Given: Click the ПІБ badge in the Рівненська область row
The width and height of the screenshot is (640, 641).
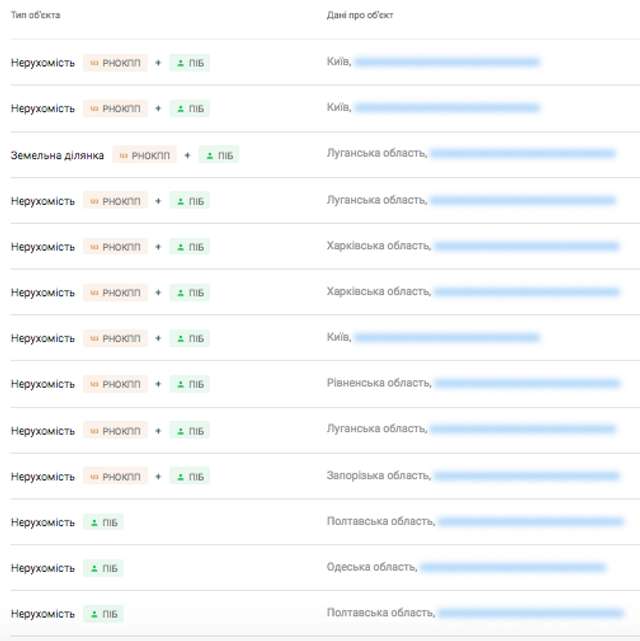Looking at the screenshot, I should (x=190, y=384).
